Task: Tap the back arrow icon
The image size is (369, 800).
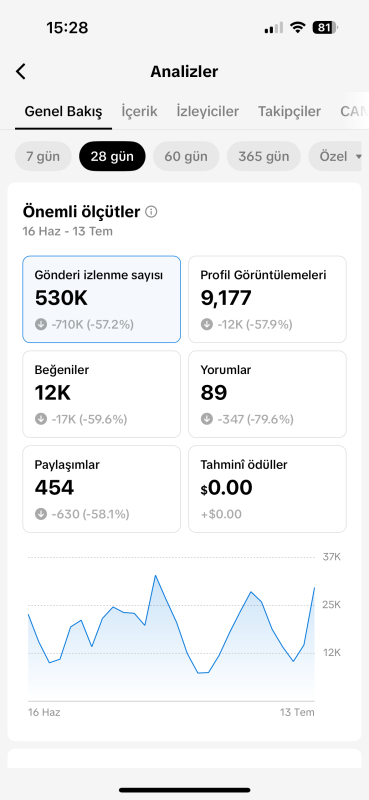Action: coord(20,71)
